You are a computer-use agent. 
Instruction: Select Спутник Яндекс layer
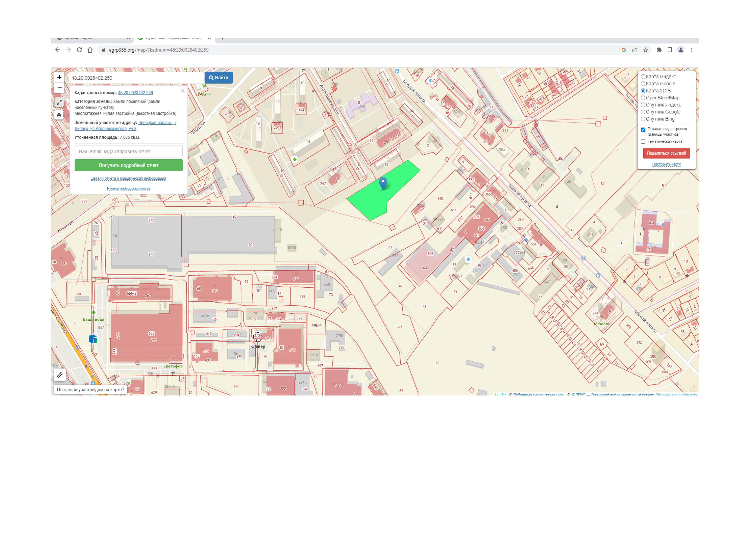[x=643, y=105]
